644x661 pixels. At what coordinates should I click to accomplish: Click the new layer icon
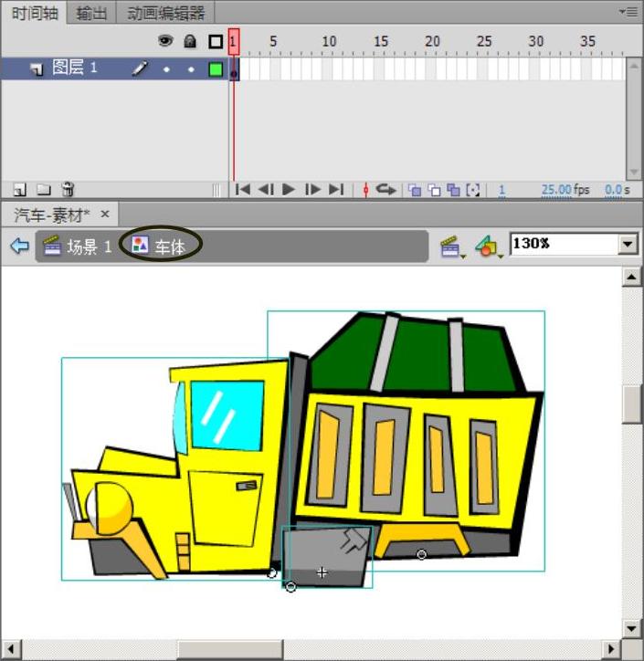(x=20, y=190)
